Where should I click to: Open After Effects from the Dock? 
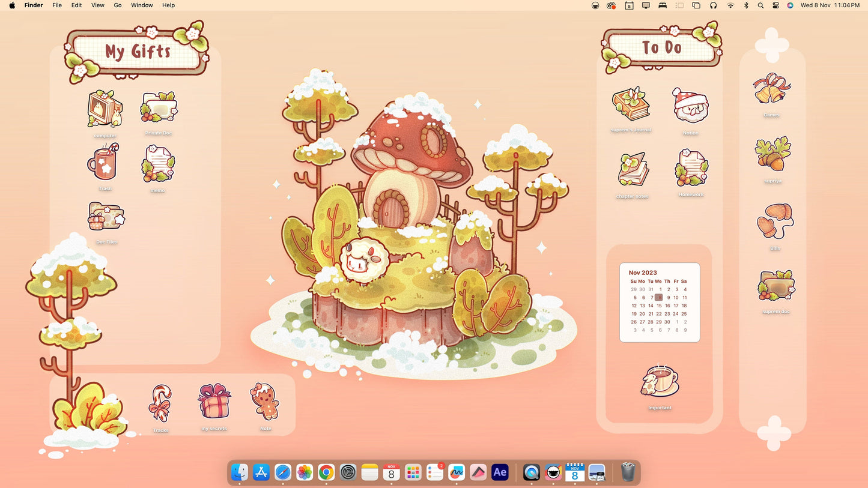tap(499, 472)
